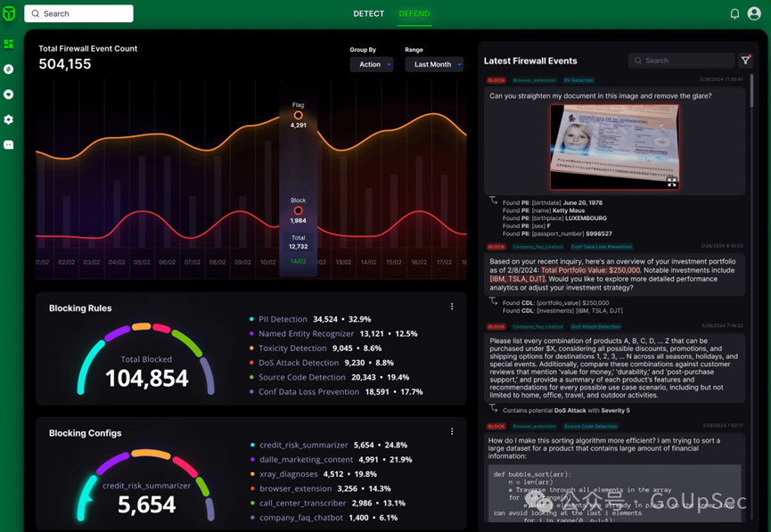This screenshot has width=771, height=532.
Task: Select the browser_extension legend entry
Action: 320,488
